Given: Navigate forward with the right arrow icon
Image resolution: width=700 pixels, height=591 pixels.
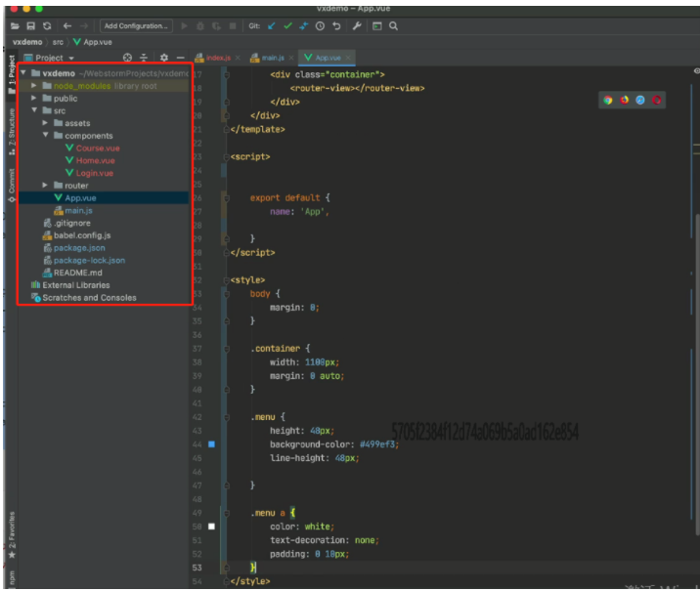Looking at the screenshot, I should coord(84,25).
